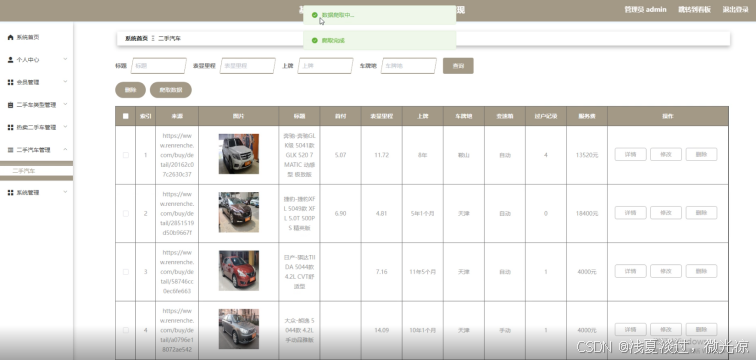
Task: Click the round 删除 button above table
Action: point(130,90)
